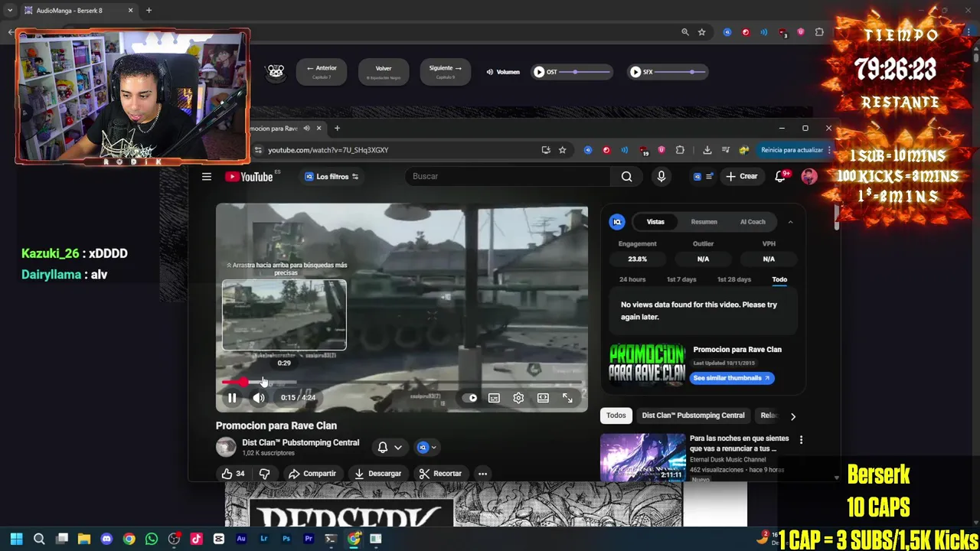Go to Siguiente chapter in AudioManga
Screen dimensions: 980x551
point(446,72)
